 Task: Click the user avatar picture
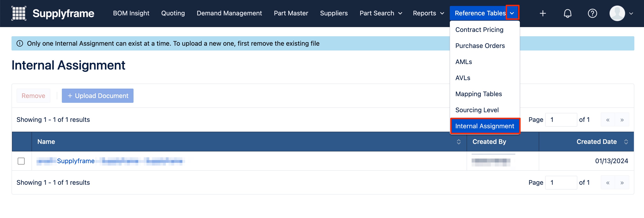(617, 13)
